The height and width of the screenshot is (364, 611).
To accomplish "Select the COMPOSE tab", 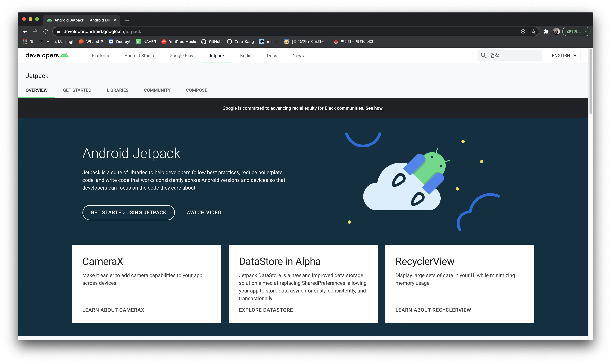I will (196, 90).
